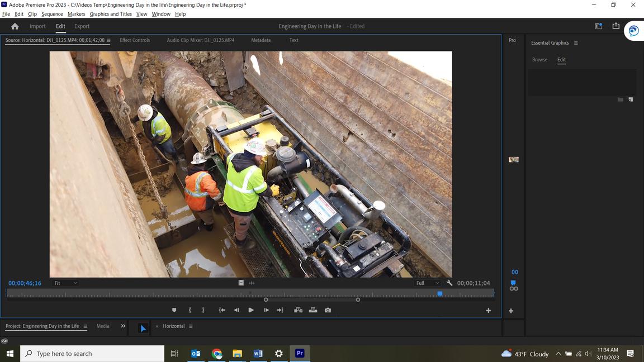Switch to the Export workspace
Image resolution: width=644 pixels, height=362 pixels.
click(82, 26)
